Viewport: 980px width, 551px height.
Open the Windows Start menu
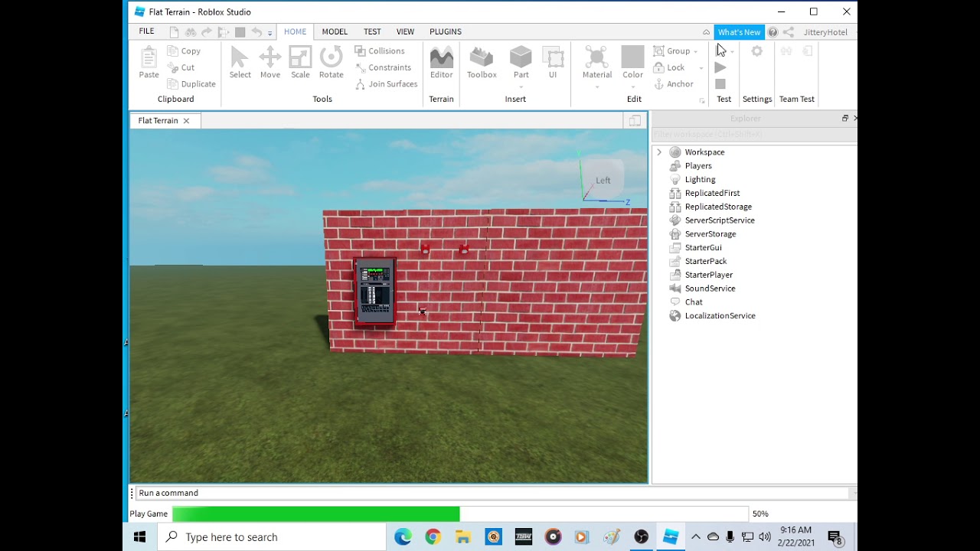(139, 537)
